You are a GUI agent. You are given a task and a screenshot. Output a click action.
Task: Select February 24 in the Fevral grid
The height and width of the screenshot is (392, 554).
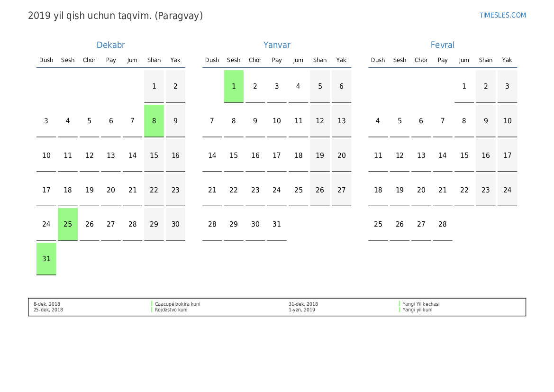click(x=508, y=190)
